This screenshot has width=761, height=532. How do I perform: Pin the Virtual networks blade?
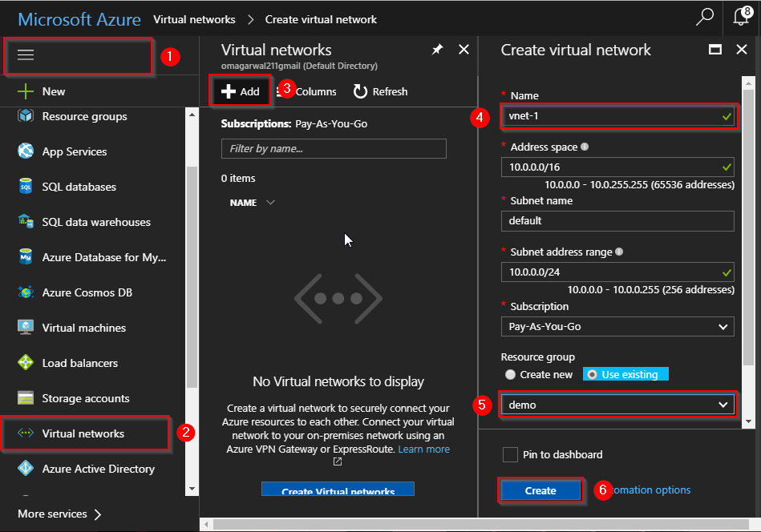coord(437,49)
